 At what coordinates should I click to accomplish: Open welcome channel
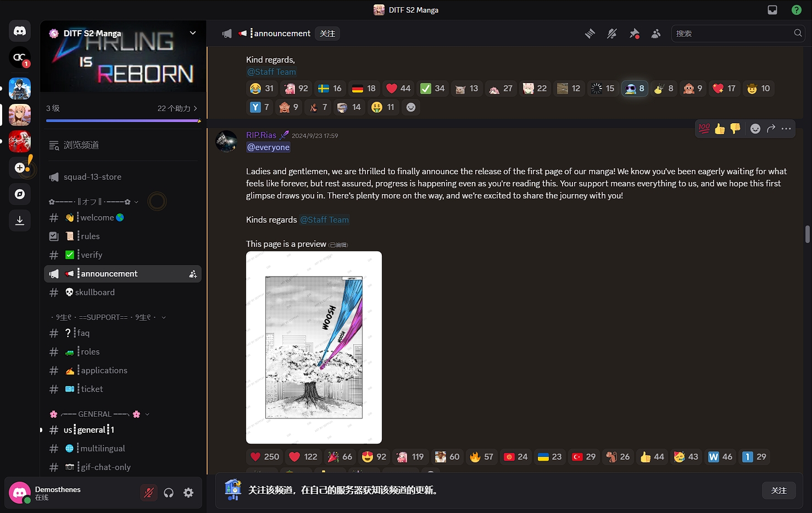point(123,218)
